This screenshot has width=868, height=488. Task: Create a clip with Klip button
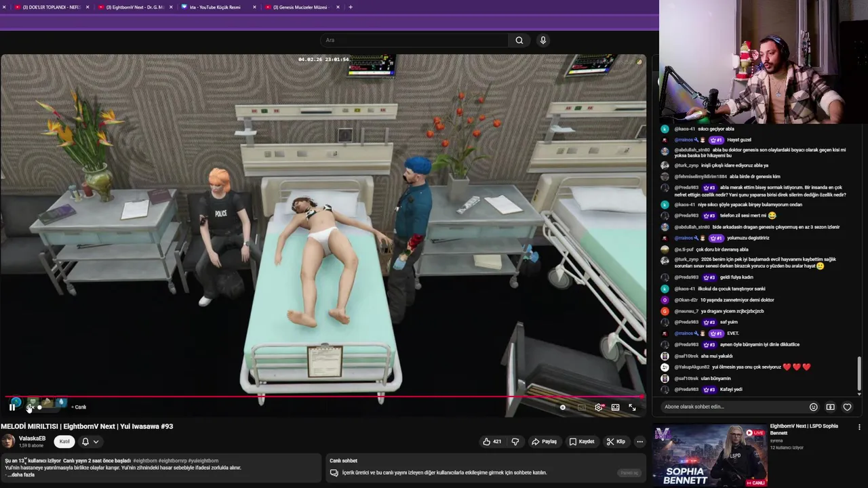(616, 441)
